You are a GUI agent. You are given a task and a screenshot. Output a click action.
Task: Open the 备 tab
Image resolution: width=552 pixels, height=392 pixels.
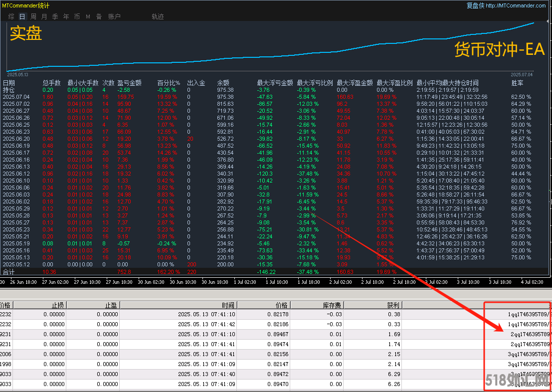coord(99,16)
